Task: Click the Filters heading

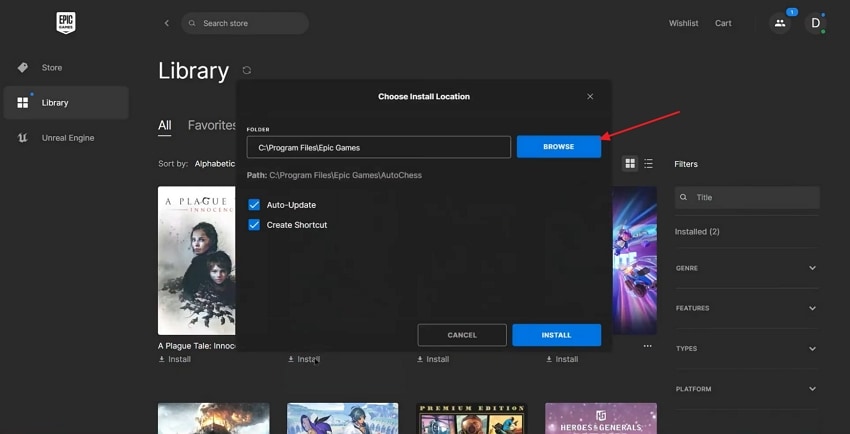Action: (x=686, y=164)
